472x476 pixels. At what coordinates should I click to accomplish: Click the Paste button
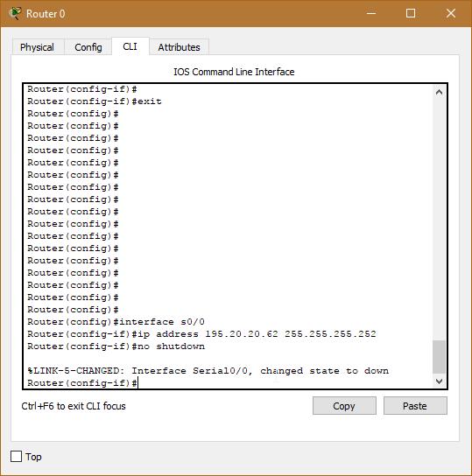click(x=415, y=406)
